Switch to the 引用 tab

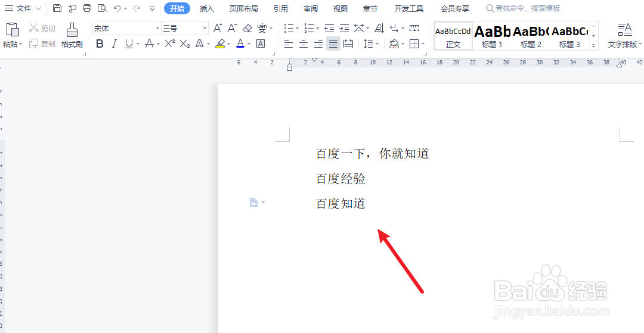[x=280, y=8]
